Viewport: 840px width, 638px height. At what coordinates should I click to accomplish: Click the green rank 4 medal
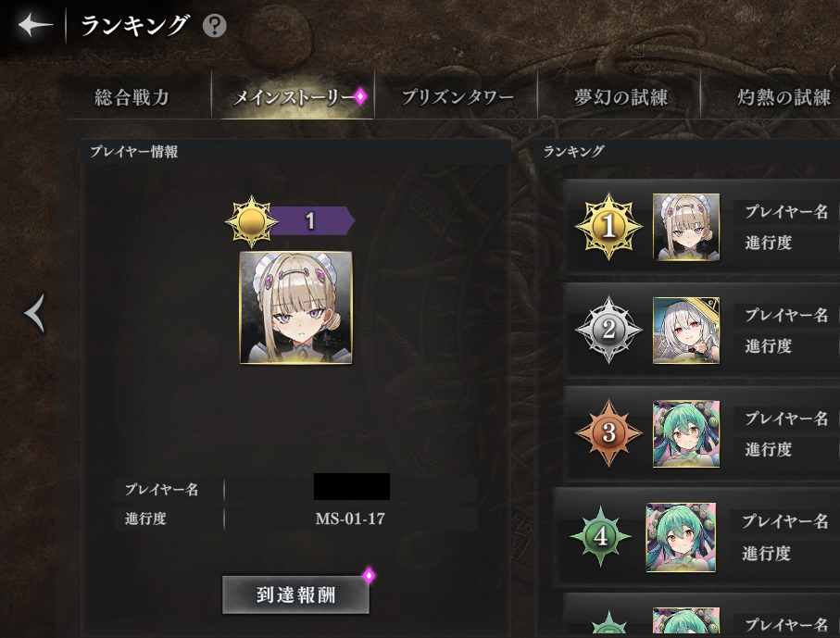600,536
